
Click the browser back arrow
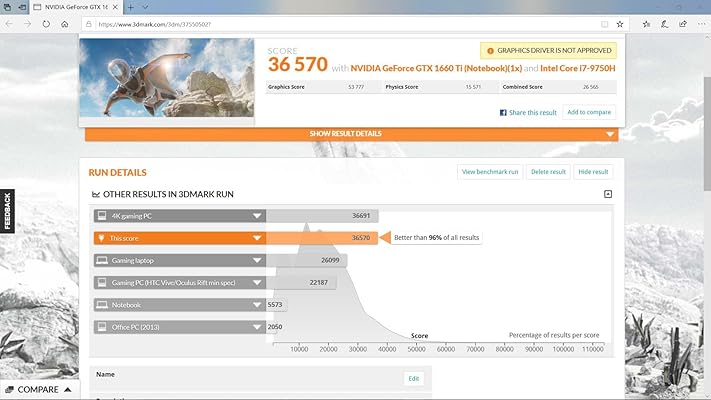pos(9,24)
